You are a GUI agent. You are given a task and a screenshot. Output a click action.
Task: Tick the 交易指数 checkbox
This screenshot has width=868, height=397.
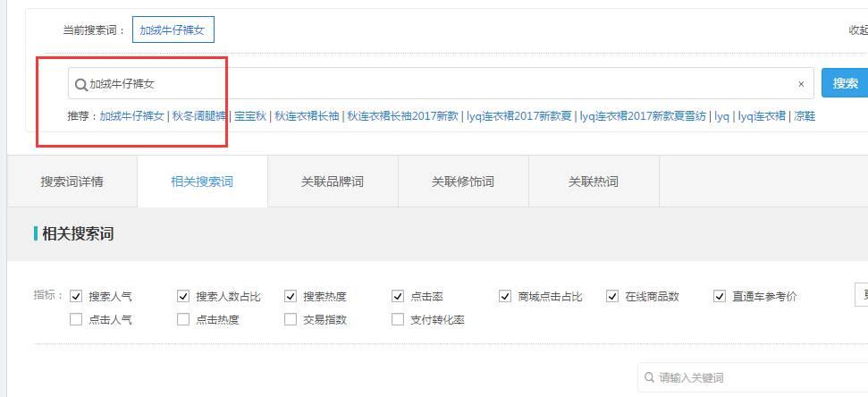[x=291, y=319]
